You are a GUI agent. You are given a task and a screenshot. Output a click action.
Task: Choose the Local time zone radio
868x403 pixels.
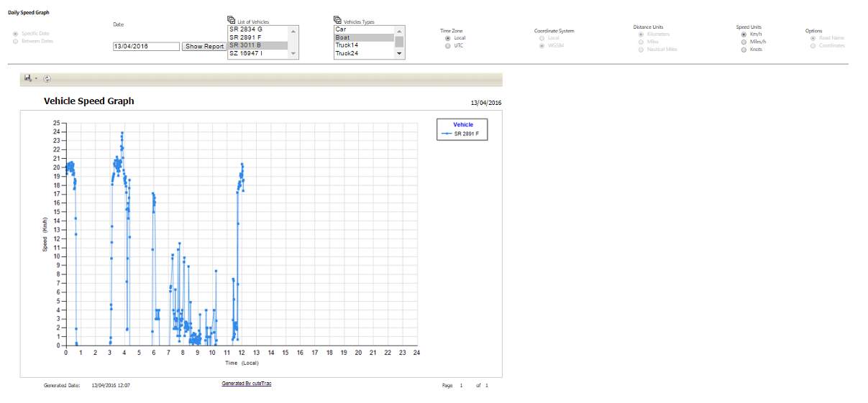pos(449,38)
